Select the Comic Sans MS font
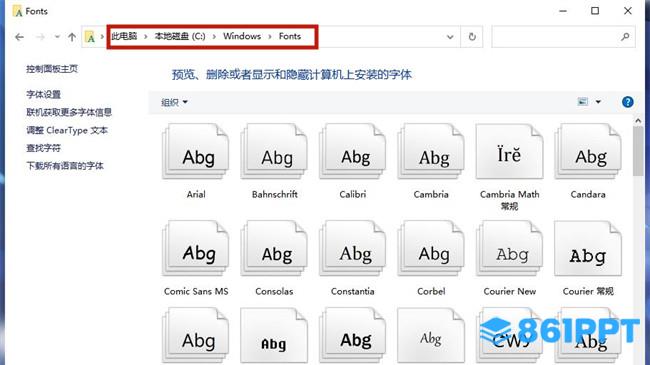The width and height of the screenshot is (650, 365). tap(196, 248)
